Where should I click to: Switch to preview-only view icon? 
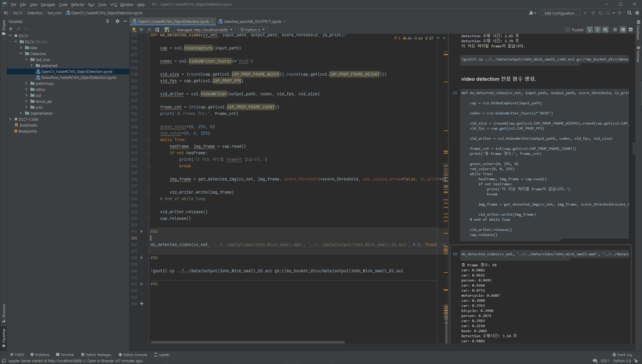pos(630,29)
